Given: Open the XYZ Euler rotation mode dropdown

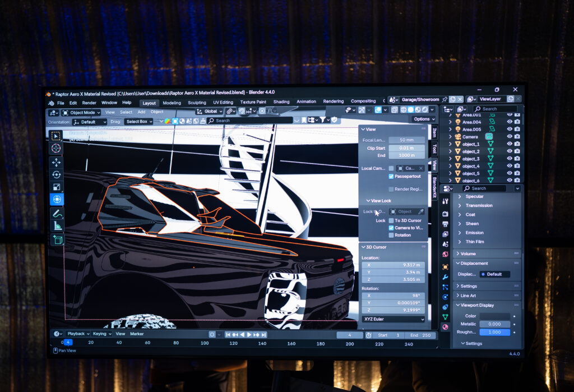Looking at the screenshot, I should click(x=392, y=319).
